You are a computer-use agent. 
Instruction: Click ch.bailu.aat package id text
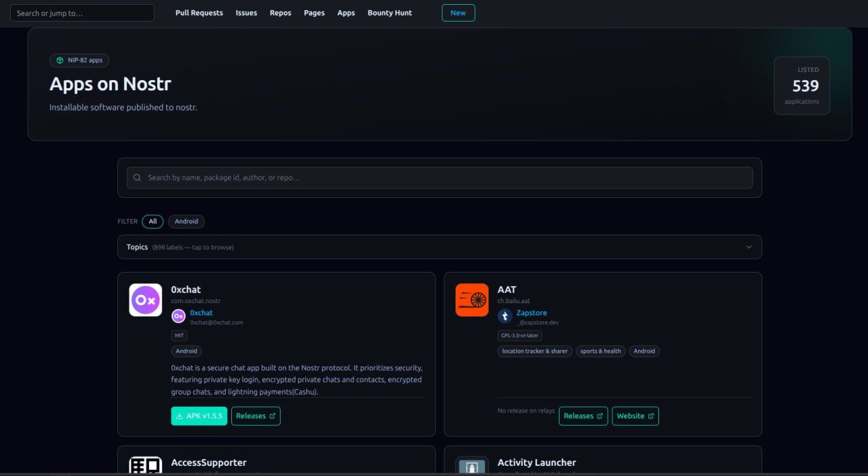514,301
